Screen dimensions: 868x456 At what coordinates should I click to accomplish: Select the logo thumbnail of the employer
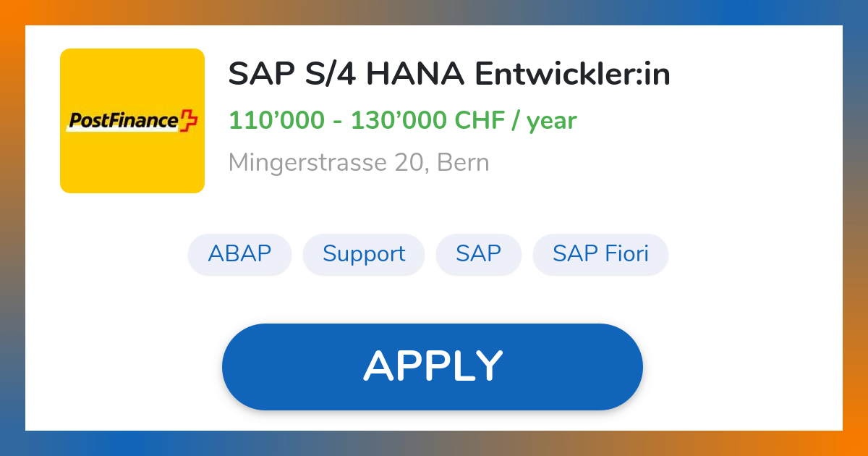point(132,121)
